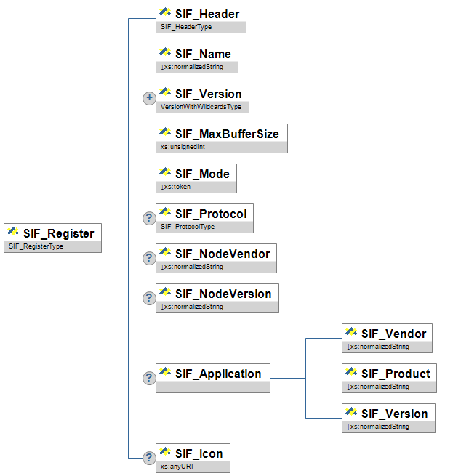Screen dimensions: 453x476
Task: Click the element icon on SIF_Product
Action: 351,372
